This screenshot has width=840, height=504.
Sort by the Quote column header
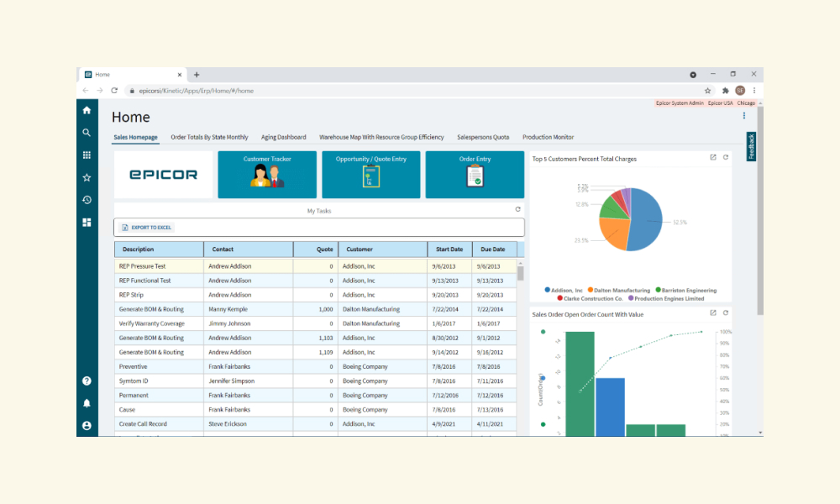[316, 249]
